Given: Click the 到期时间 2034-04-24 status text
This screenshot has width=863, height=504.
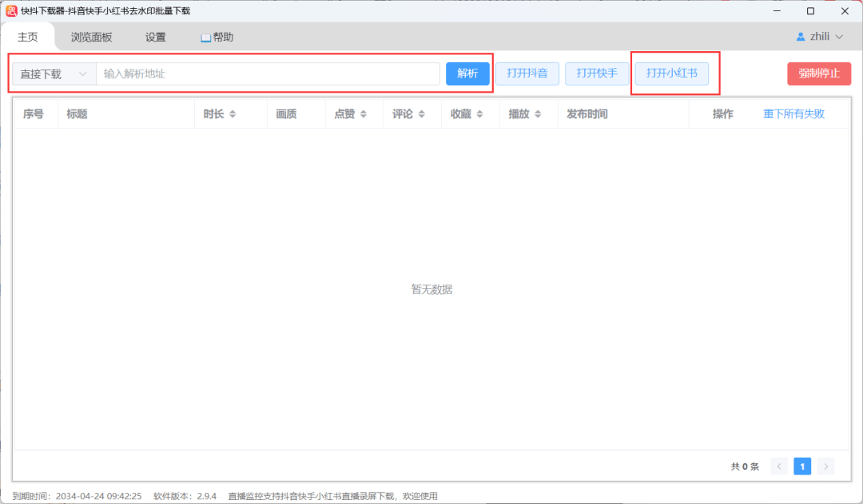Looking at the screenshot, I should 77,496.
